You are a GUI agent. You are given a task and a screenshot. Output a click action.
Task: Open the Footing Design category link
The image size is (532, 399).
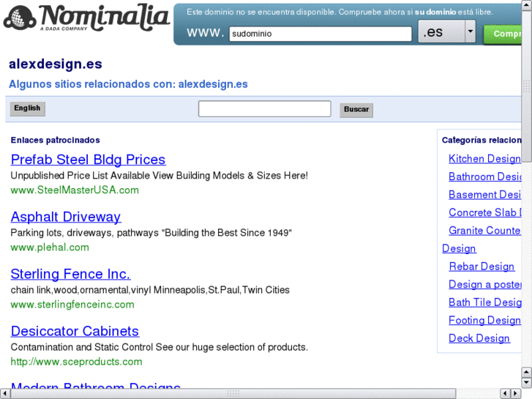485,321
